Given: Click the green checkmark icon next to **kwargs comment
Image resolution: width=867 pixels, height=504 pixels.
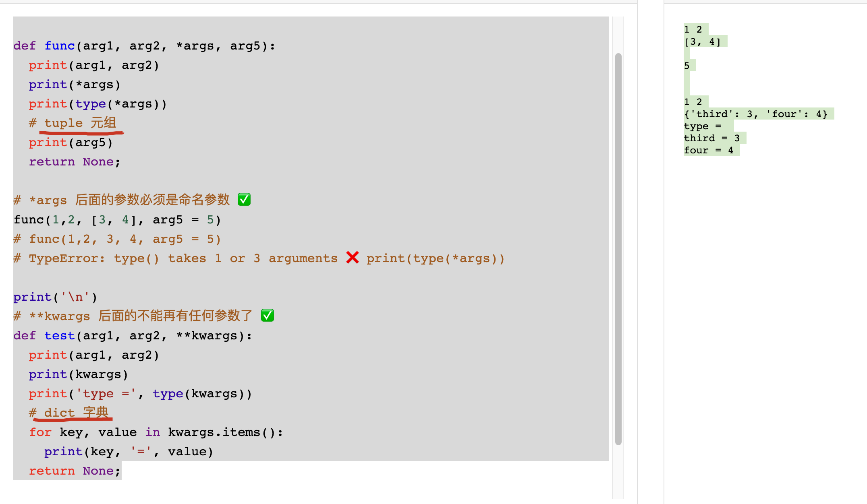Looking at the screenshot, I should click(x=270, y=316).
